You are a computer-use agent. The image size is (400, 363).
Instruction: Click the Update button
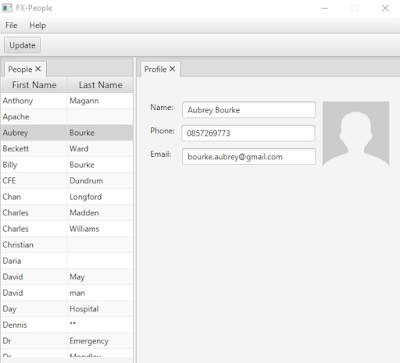(x=22, y=45)
